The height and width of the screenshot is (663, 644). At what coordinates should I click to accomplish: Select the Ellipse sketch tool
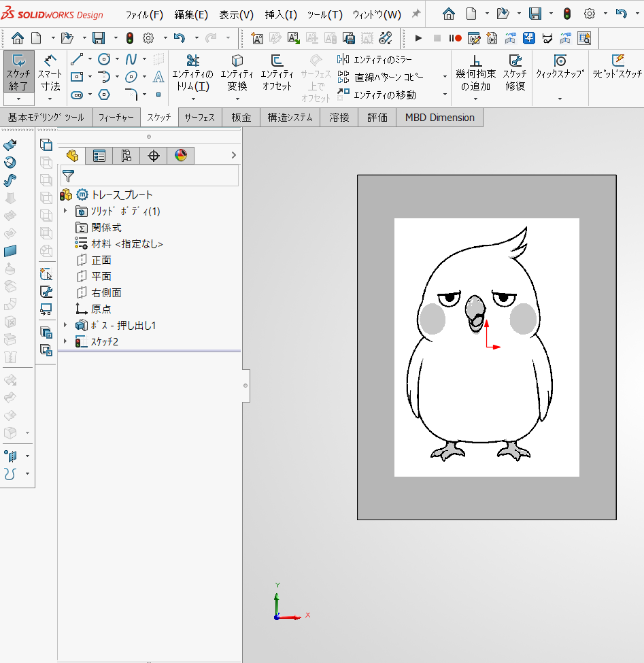(x=131, y=77)
